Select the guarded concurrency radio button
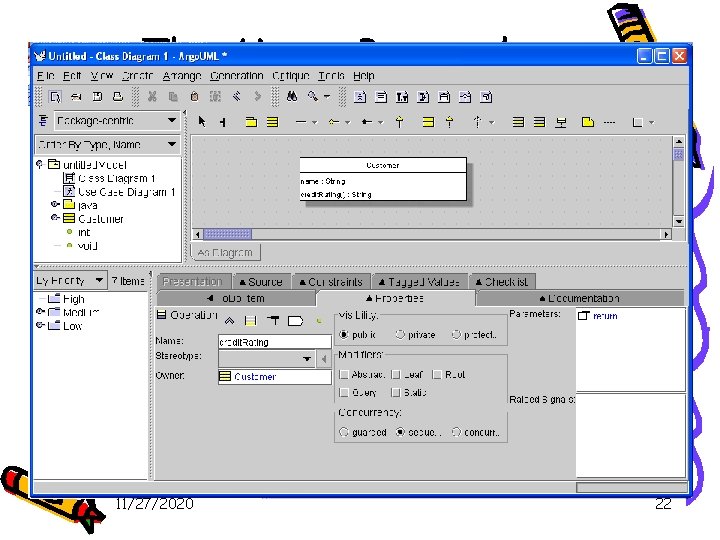 click(343, 432)
